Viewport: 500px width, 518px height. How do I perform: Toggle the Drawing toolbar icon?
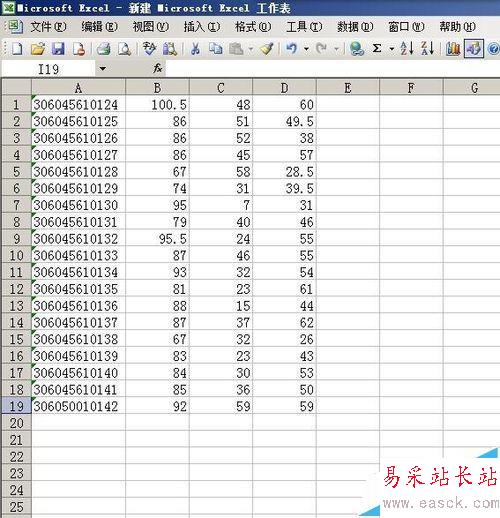pyautogui.click(x=474, y=49)
